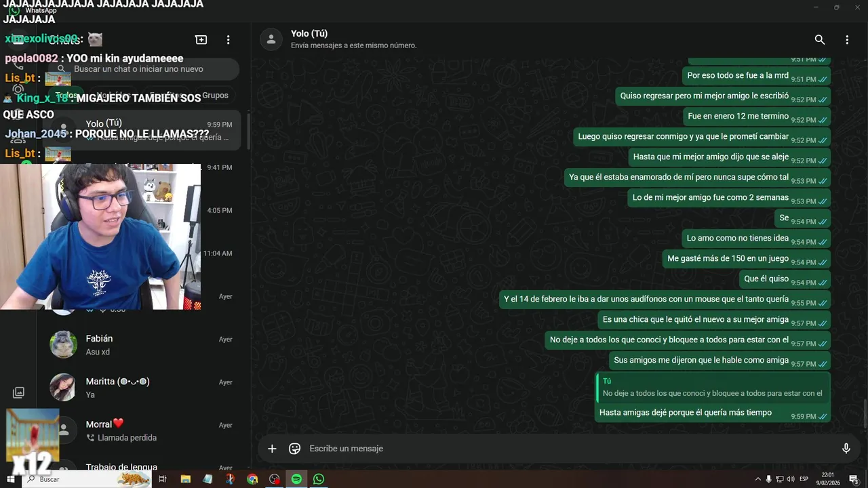The height and width of the screenshot is (488, 868).
Task: Select message 'Que él quiso'
Action: point(785,279)
